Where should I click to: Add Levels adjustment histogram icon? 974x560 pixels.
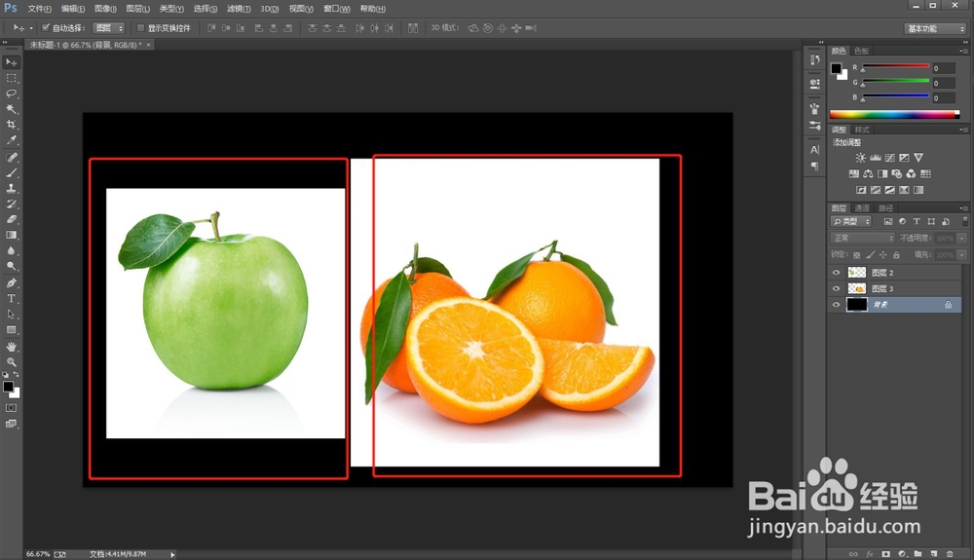(876, 158)
